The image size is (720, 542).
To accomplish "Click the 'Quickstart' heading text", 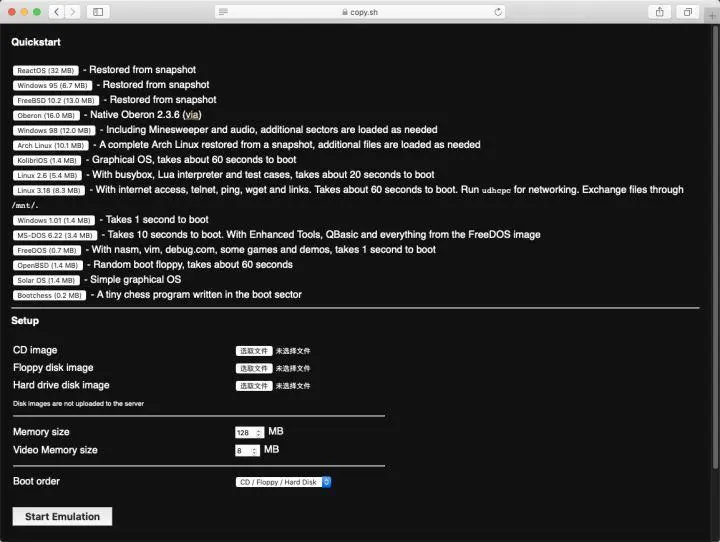I will click(36, 42).
